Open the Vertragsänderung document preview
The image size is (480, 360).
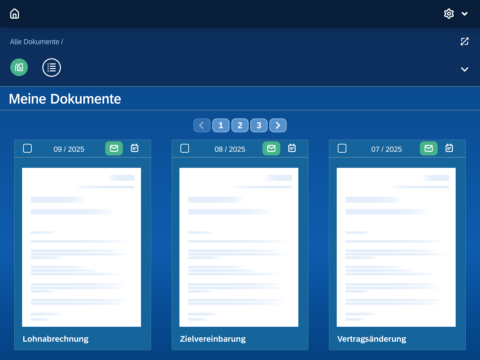coord(396,247)
